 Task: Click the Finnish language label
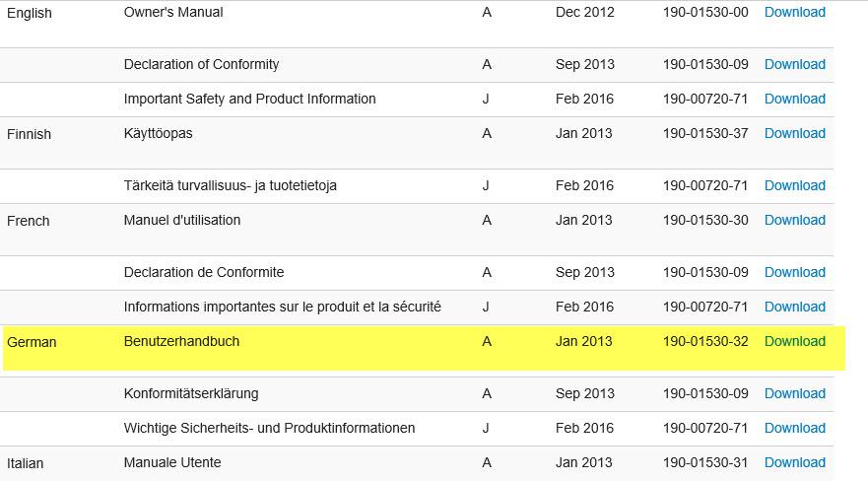29,134
